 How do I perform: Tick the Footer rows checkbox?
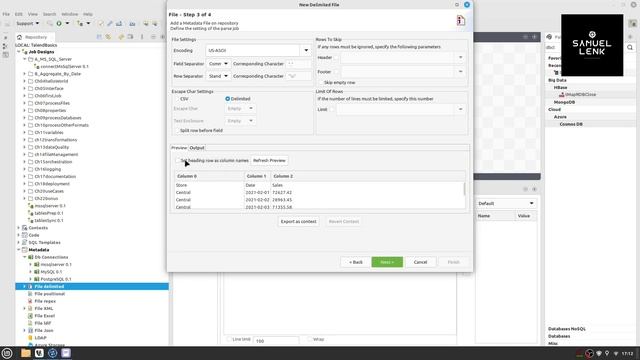click(336, 72)
